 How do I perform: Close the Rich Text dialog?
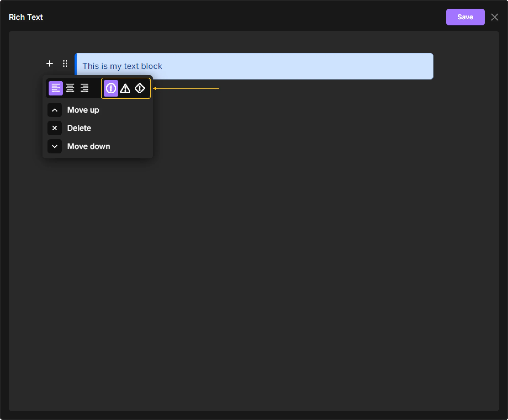495,17
